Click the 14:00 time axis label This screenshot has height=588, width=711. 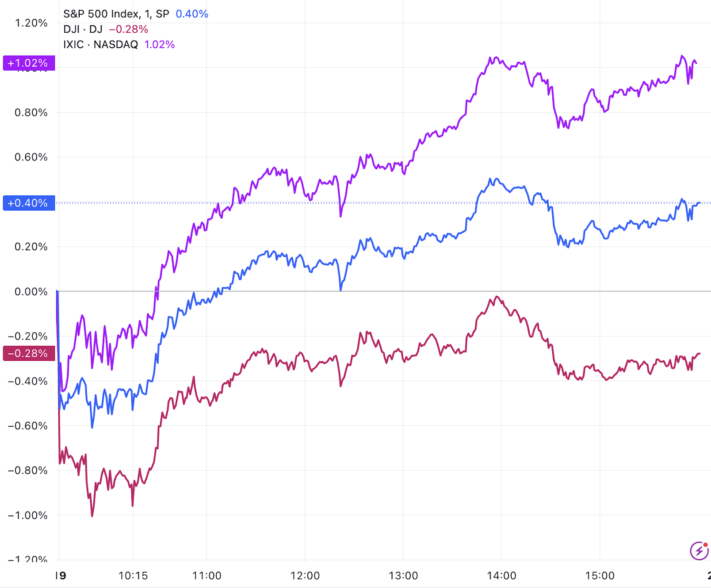501,576
